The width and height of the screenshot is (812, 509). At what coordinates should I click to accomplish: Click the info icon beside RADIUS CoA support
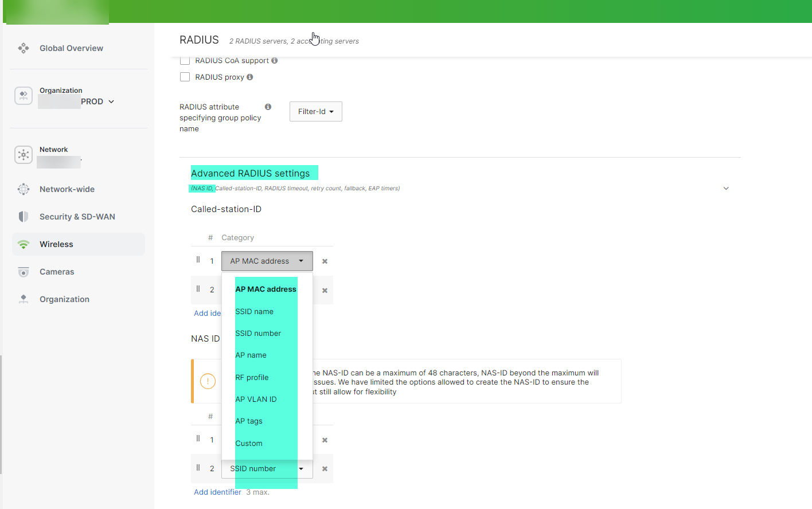point(275,60)
